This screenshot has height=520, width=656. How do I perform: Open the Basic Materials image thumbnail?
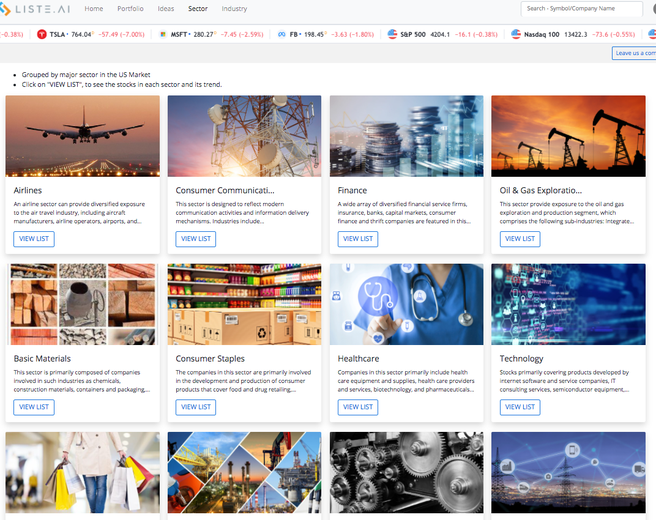pos(82,304)
